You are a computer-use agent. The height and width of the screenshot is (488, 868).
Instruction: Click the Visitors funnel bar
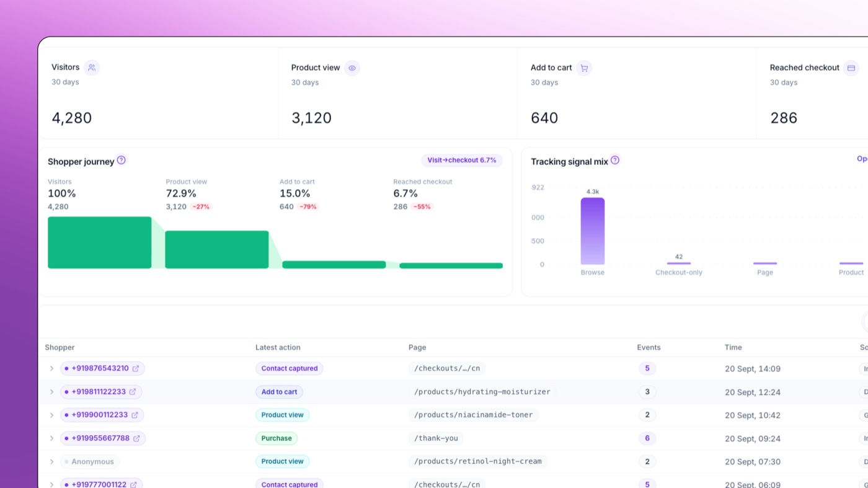[100, 242]
